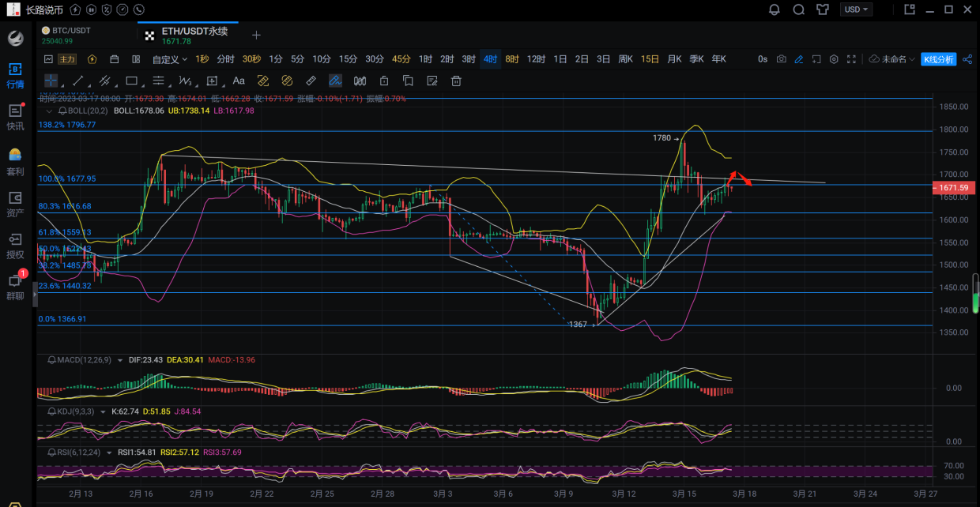Share the chart via share icon

(967, 59)
